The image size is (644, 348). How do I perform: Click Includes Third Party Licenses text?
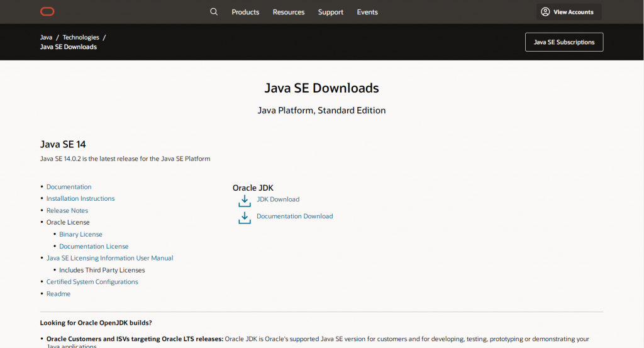(102, 270)
